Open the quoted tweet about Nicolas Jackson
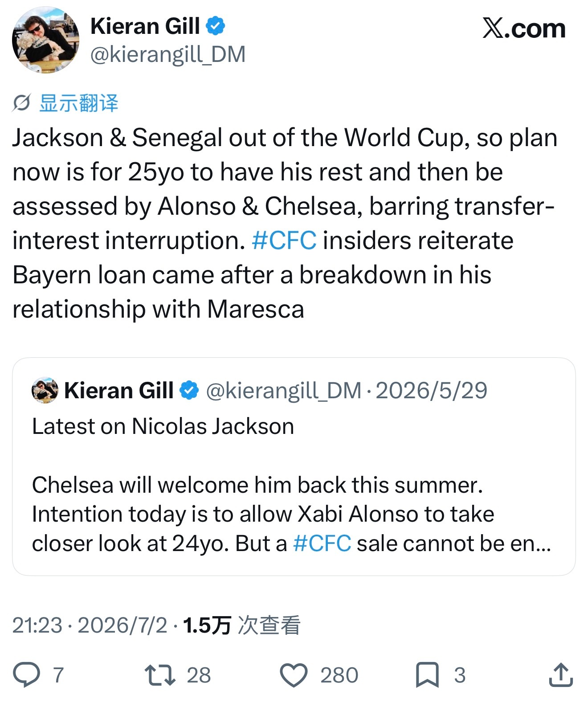 tap(294, 466)
